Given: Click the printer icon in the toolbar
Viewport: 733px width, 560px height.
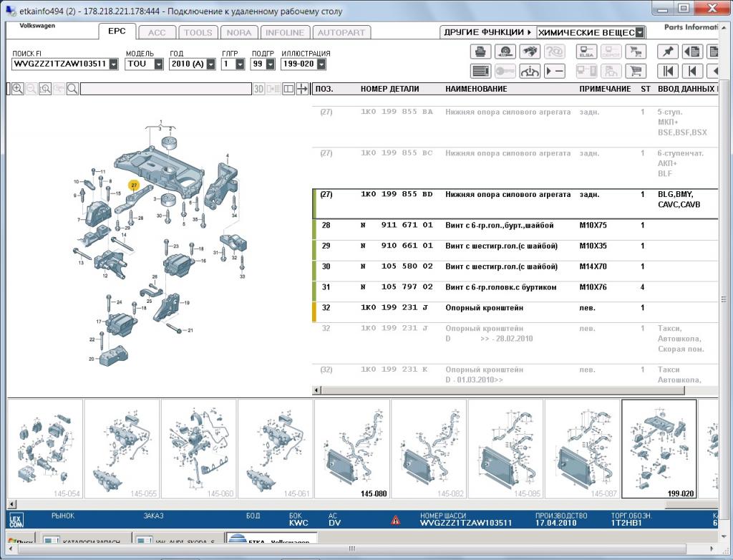Looking at the screenshot, I should point(480,52).
